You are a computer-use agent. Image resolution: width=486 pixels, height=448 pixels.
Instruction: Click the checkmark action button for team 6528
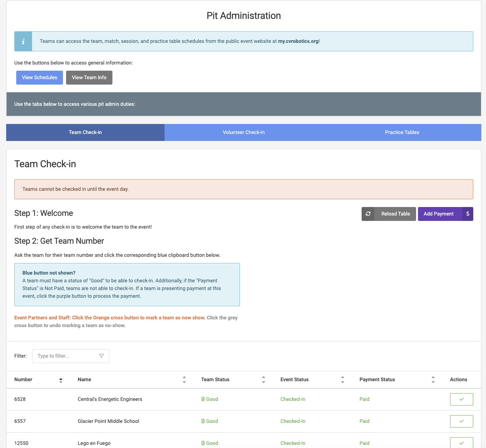(461, 399)
